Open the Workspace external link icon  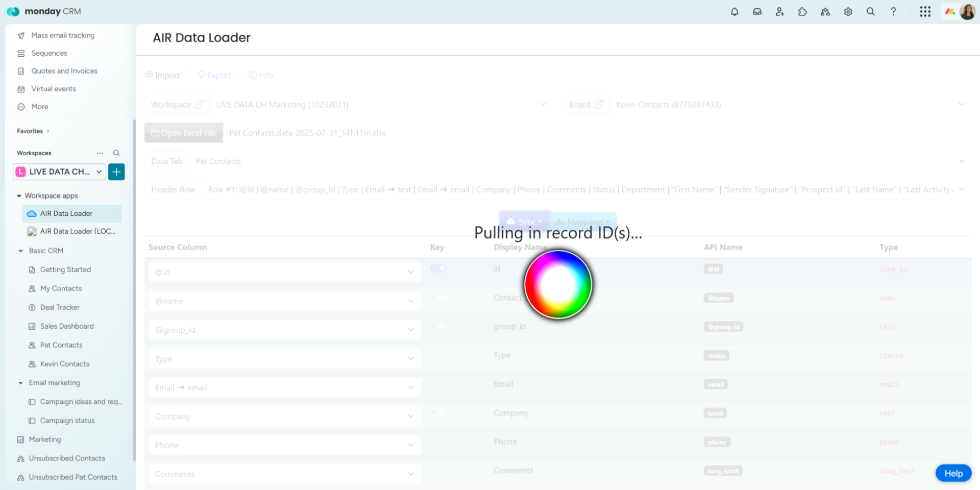tap(199, 105)
